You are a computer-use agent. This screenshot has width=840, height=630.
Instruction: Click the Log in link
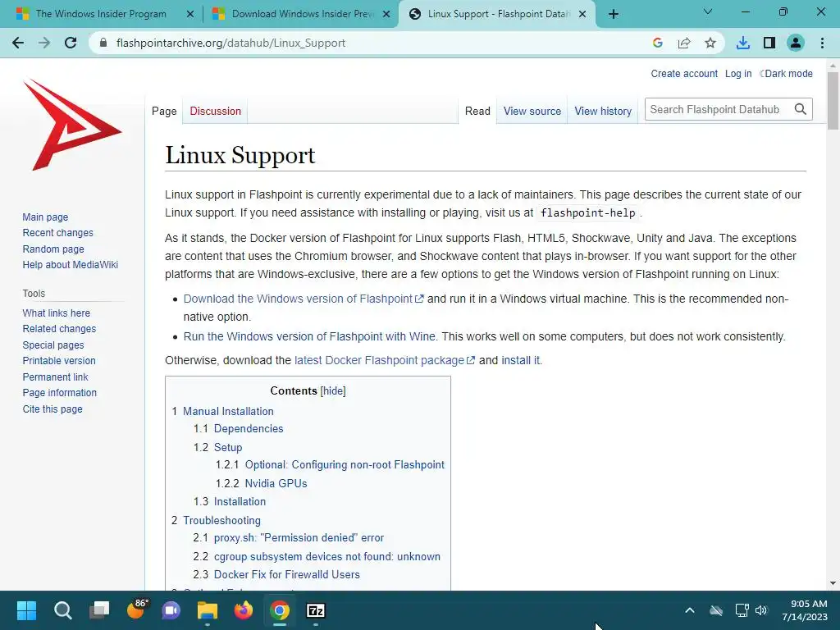pyautogui.click(x=738, y=73)
